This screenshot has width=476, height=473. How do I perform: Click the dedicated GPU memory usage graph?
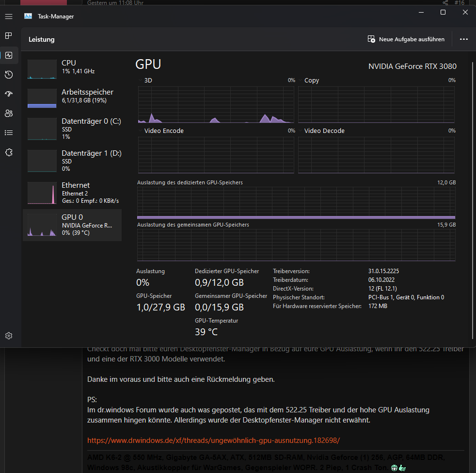296,203
